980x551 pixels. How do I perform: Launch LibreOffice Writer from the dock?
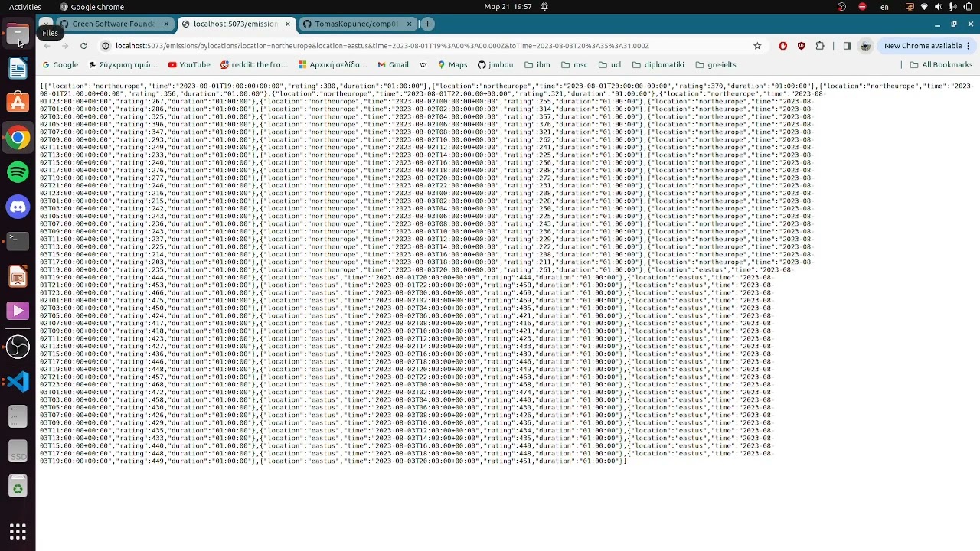(18, 68)
